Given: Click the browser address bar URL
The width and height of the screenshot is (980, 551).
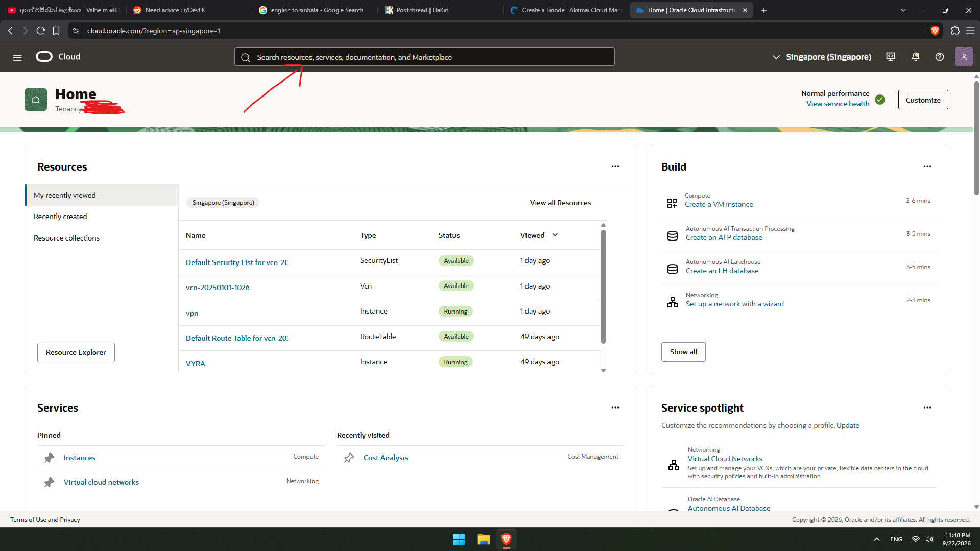Looking at the screenshot, I should [x=154, y=31].
